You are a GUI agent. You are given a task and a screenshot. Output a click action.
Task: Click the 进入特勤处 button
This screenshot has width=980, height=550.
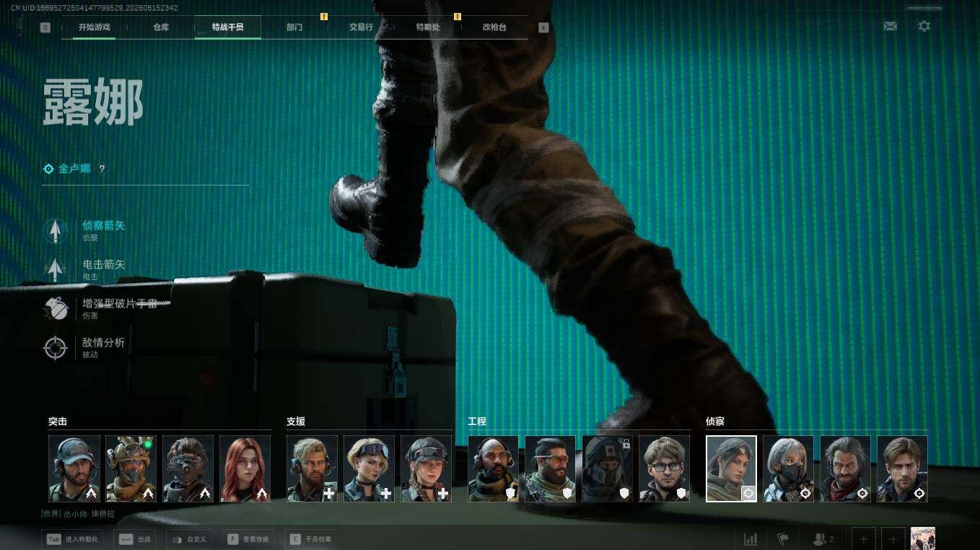pyautogui.click(x=73, y=539)
